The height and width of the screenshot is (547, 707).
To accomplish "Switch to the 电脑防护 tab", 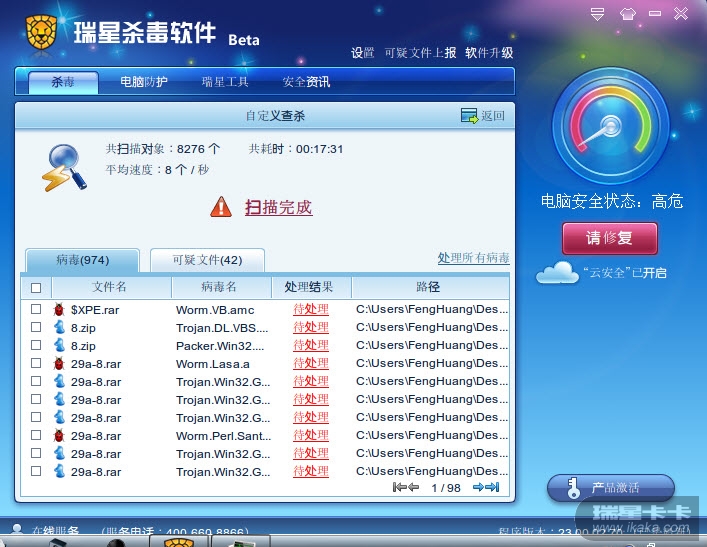I will [144, 82].
